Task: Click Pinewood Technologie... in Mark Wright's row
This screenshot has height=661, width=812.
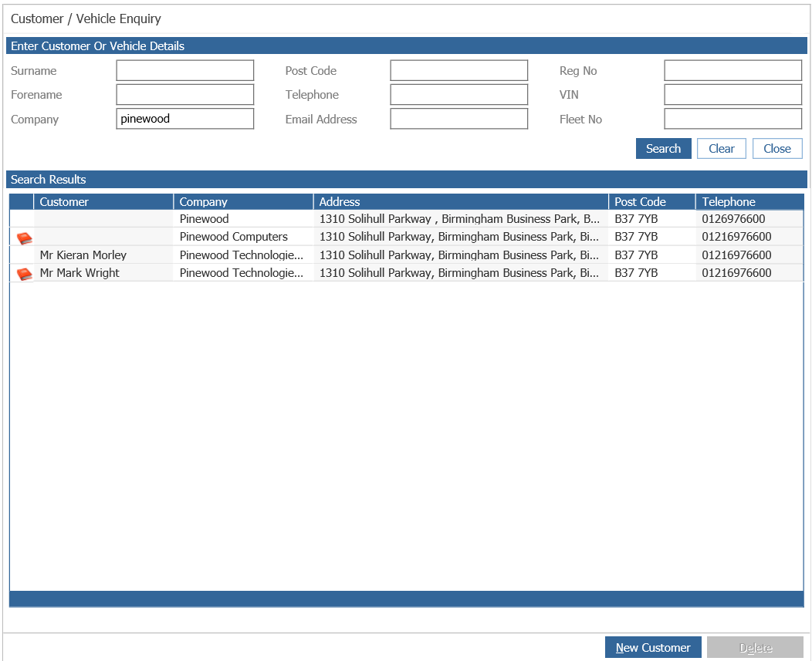Action: coord(243,273)
